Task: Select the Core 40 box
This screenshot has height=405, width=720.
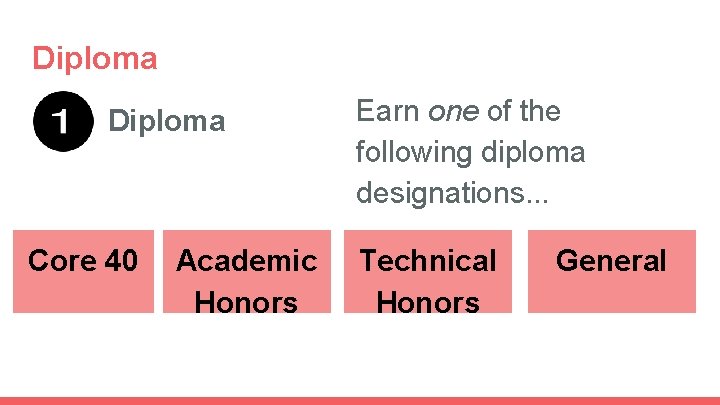Action: (x=82, y=271)
